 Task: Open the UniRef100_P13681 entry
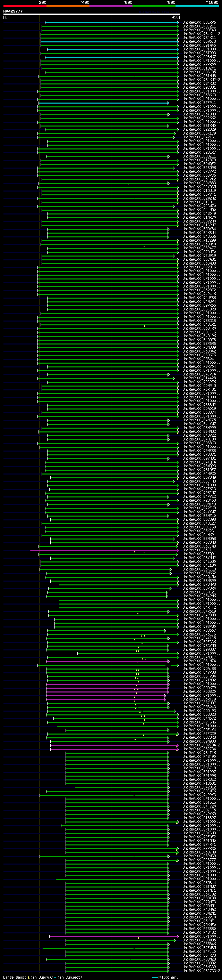[x=199, y=783]
